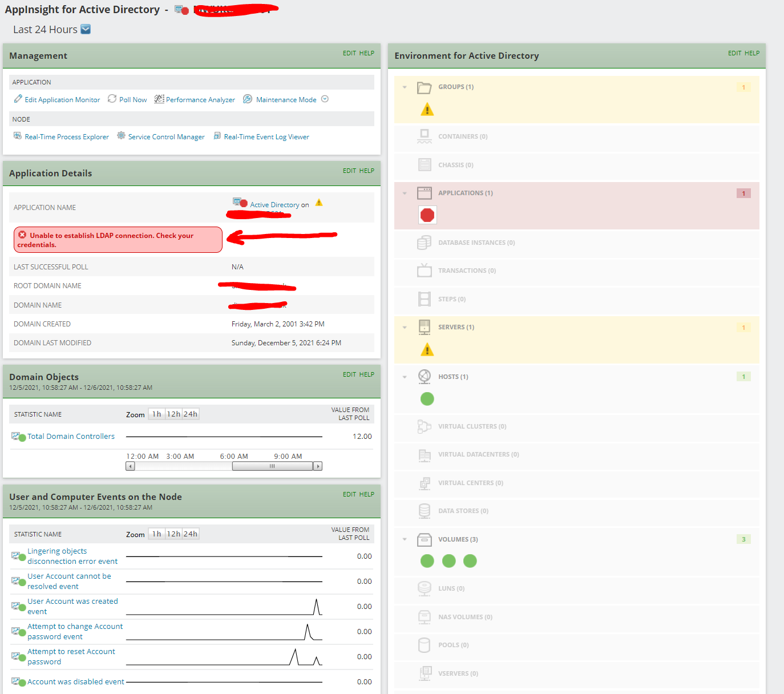Click EDIT in the Domain Objects header
This screenshot has height=694, width=784.
coord(349,374)
